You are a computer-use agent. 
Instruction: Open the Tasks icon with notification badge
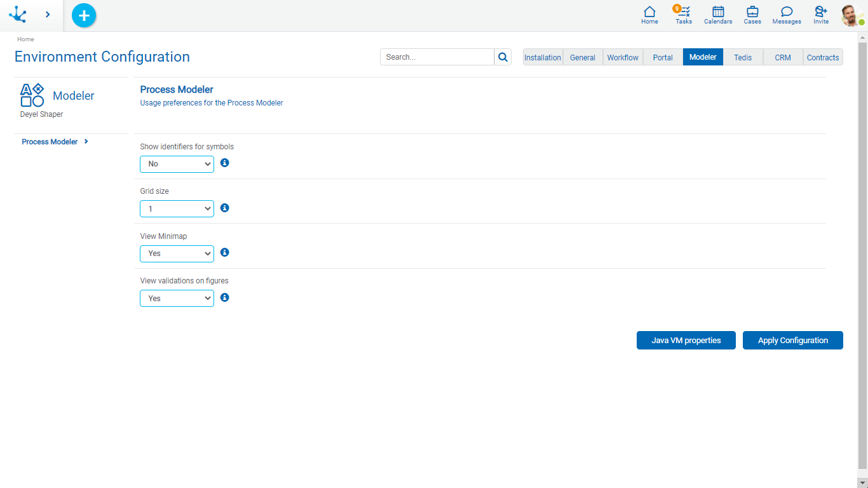684,15
